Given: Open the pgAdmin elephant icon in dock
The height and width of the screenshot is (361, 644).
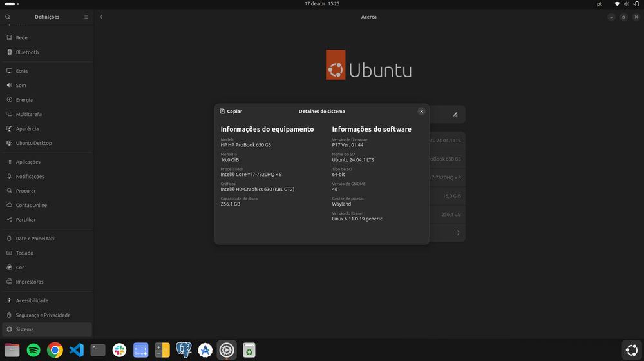Looking at the screenshot, I should click(x=184, y=350).
